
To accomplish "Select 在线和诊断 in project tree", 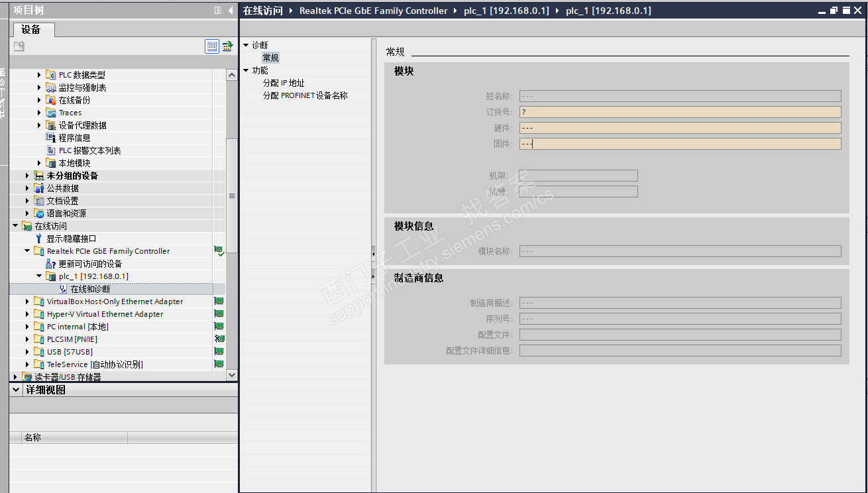I will 91,289.
